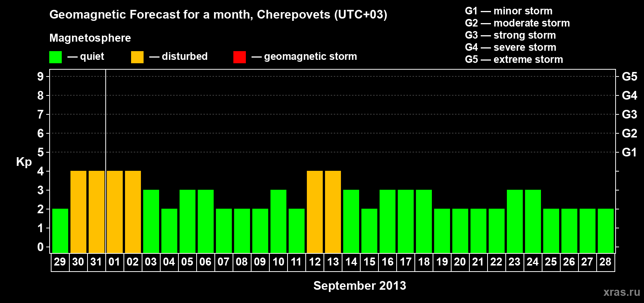Click the date label 05
The image size is (644, 303).
tap(187, 262)
